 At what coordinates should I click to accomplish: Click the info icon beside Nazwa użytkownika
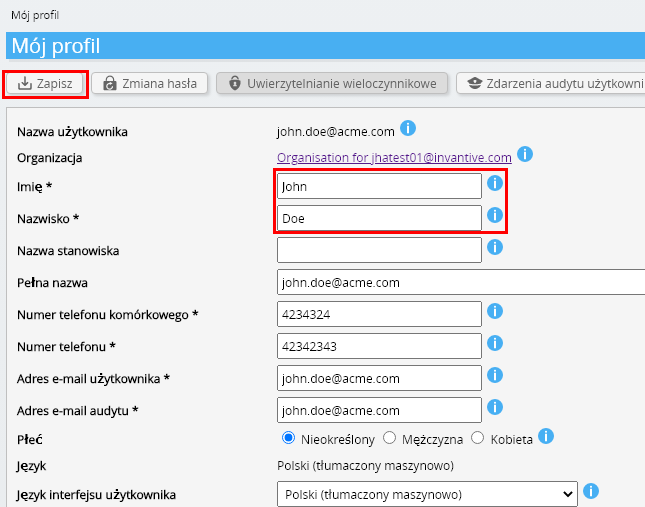(408, 128)
